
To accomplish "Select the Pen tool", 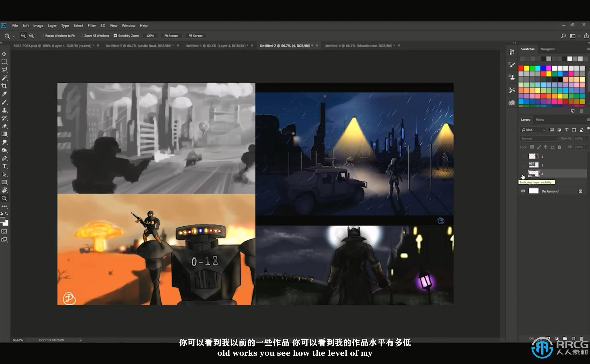I will [x=4, y=158].
